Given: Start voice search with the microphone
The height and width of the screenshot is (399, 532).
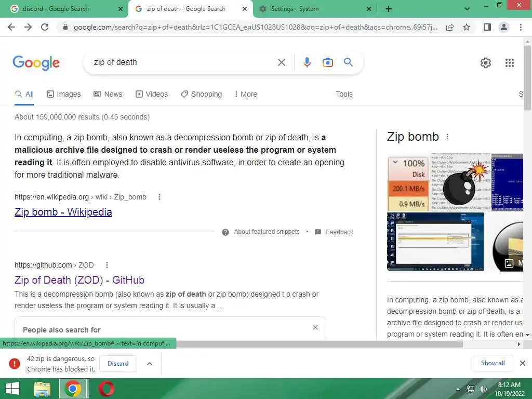Looking at the screenshot, I should [307, 62].
